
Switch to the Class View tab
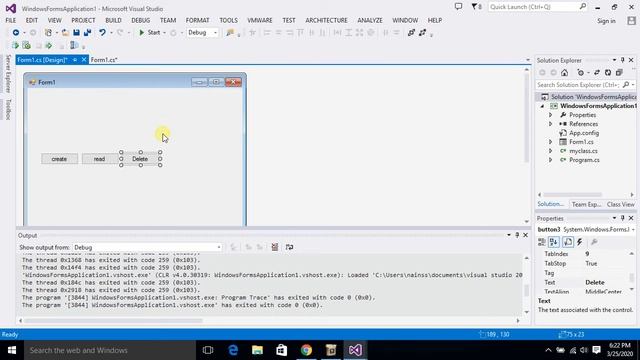coord(620,204)
